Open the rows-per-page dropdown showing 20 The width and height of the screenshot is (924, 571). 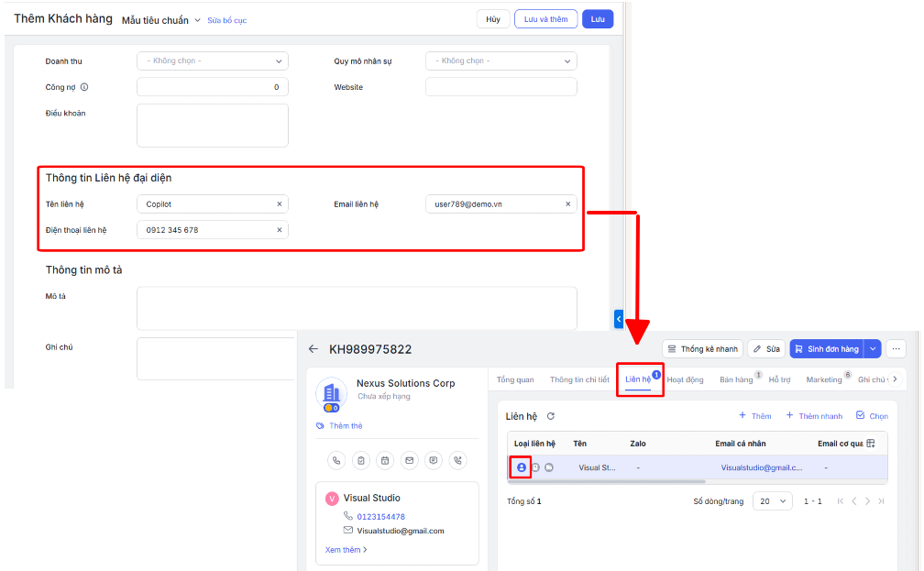pos(773,501)
